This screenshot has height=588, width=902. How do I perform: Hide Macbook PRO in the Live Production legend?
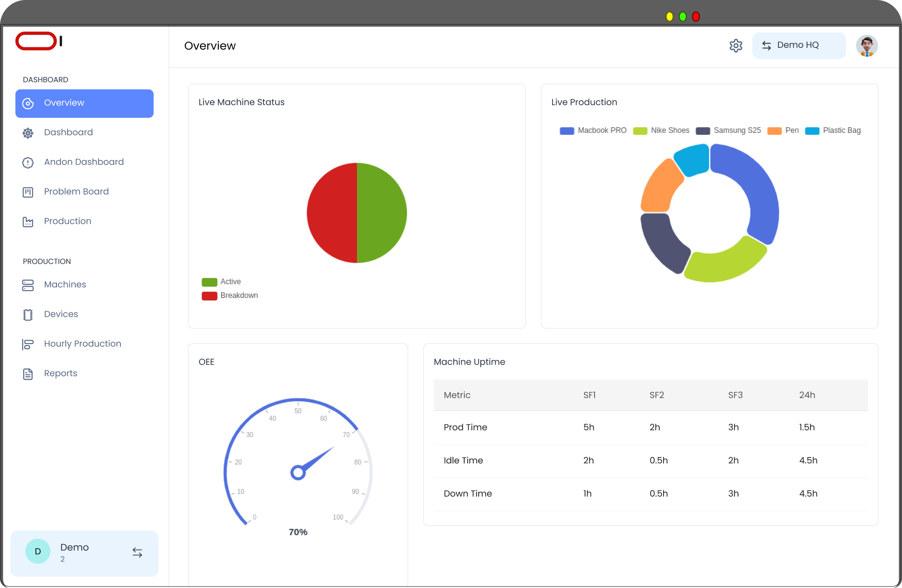pos(593,131)
